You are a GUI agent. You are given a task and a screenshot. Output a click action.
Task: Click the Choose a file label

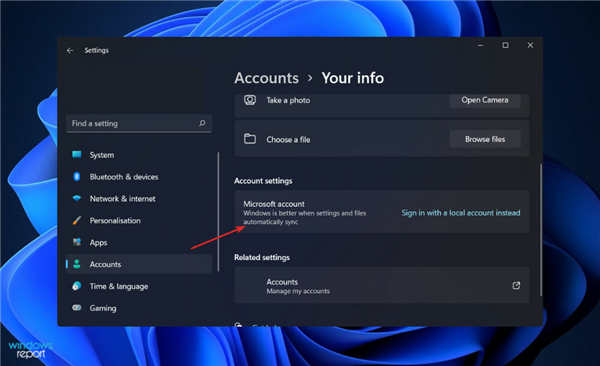[288, 139]
